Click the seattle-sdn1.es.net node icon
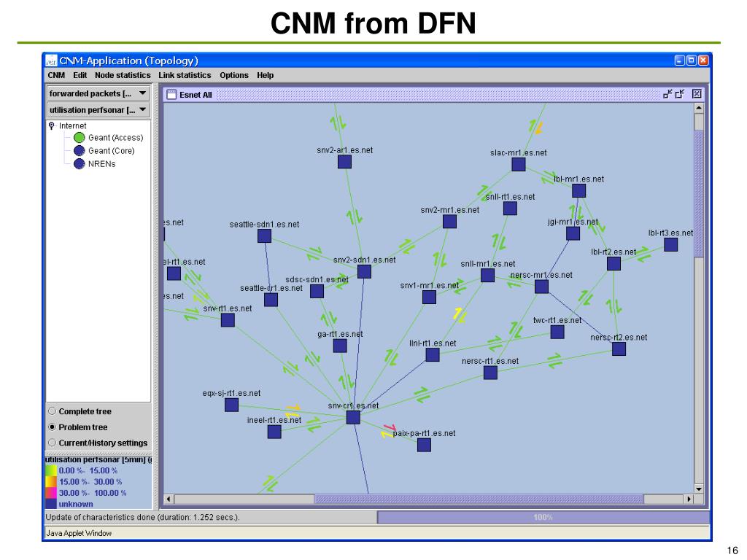 (264, 236)
